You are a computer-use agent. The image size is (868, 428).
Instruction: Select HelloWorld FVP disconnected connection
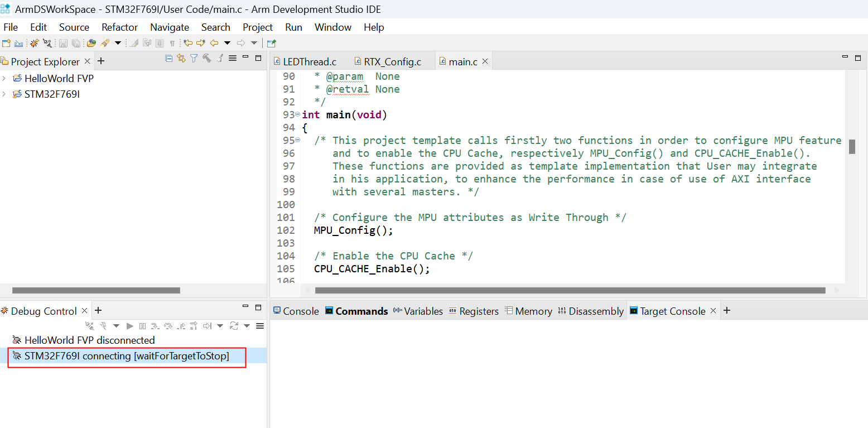pos(89,340)
